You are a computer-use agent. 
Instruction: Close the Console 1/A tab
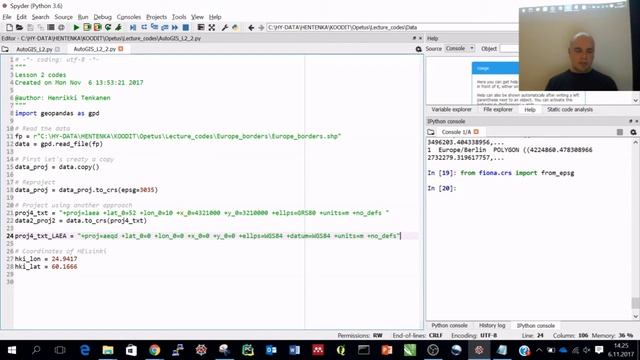(476, 132)
